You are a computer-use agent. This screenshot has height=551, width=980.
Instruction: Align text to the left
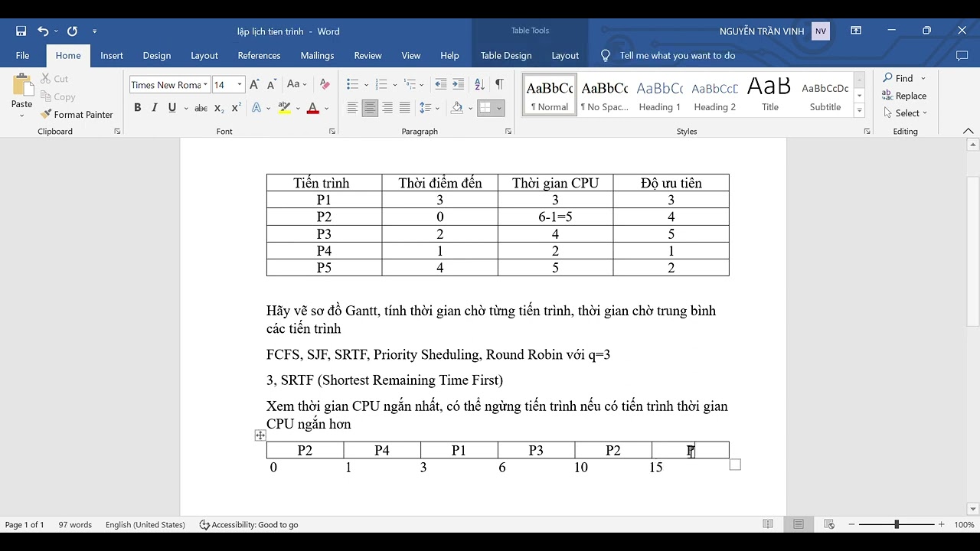pos(352,108)
